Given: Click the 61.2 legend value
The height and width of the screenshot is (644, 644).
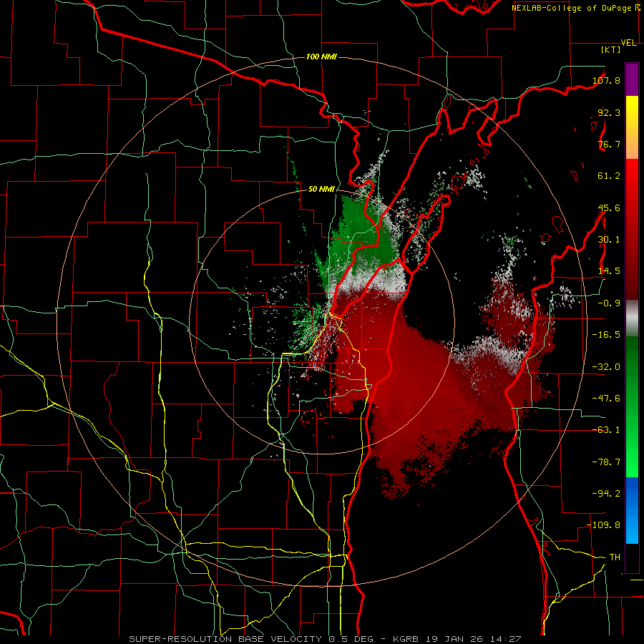Looking at the screenshot, I should coord(609,176).
